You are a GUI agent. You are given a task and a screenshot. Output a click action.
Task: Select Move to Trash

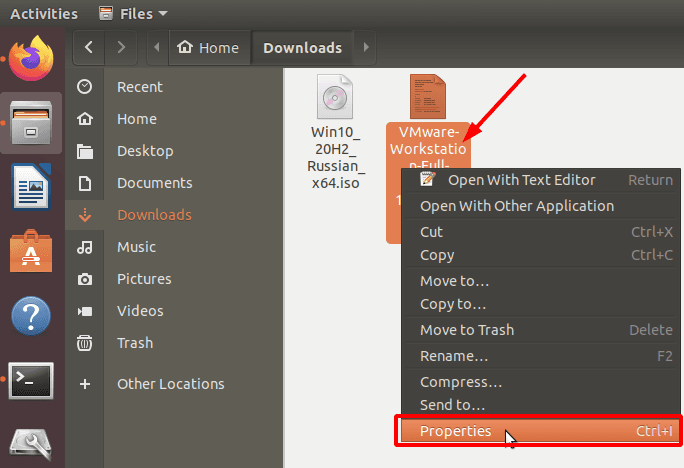540,330
